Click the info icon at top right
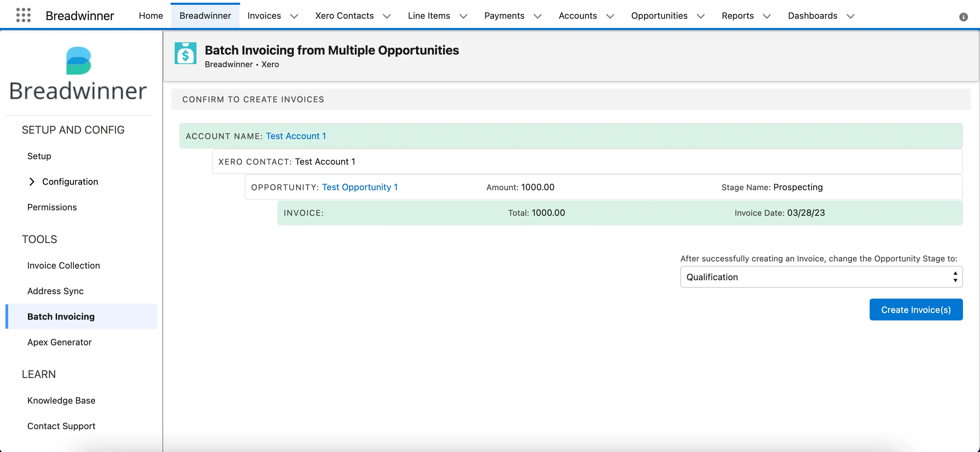This screenshot has width=980, height=452. click(963, 17)
